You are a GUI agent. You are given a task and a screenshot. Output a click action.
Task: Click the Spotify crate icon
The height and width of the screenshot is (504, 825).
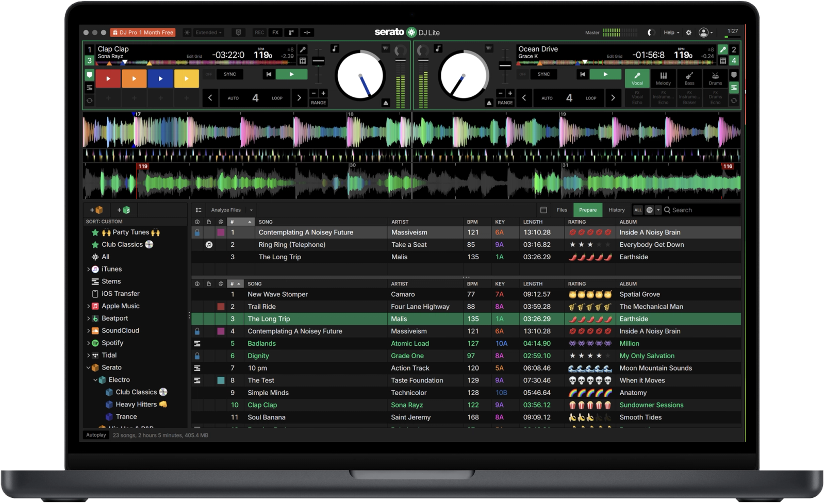point(95,343)
